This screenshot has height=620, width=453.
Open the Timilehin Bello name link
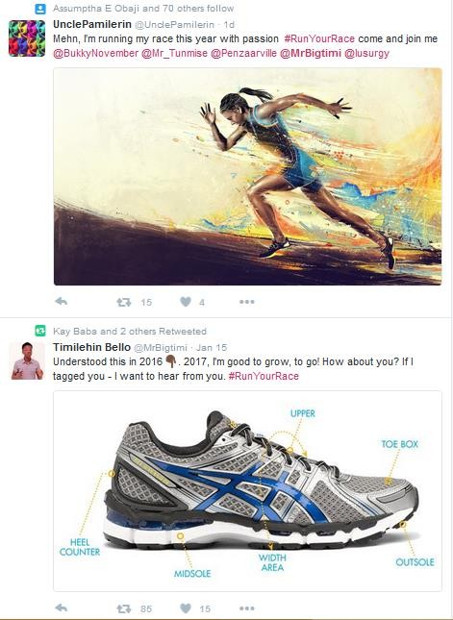pos(92,347)
